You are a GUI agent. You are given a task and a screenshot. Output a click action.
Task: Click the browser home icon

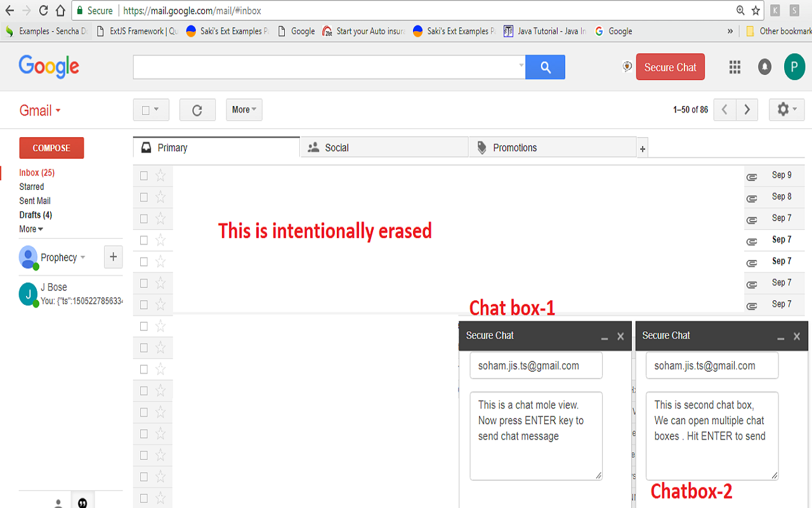(60, 10)
